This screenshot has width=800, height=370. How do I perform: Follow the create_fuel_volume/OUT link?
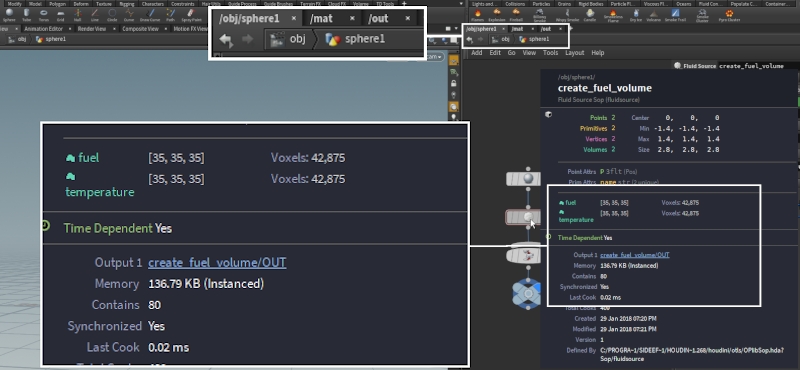click(x=635, y=255)
